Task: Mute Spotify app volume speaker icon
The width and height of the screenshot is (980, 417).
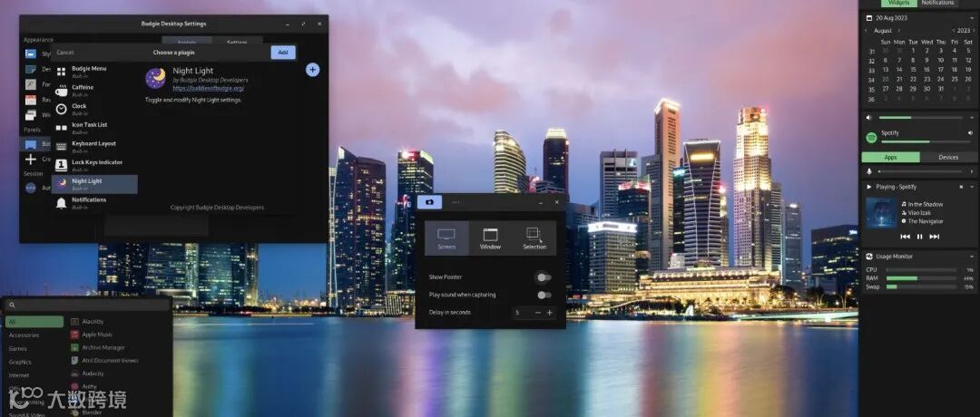Action: point(970,133)
